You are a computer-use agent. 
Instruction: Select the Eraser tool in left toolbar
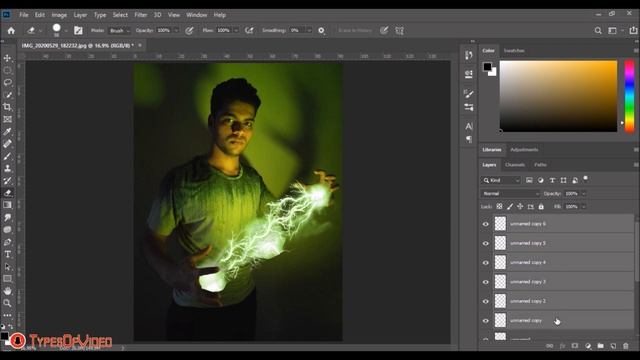tap(7, 193)
